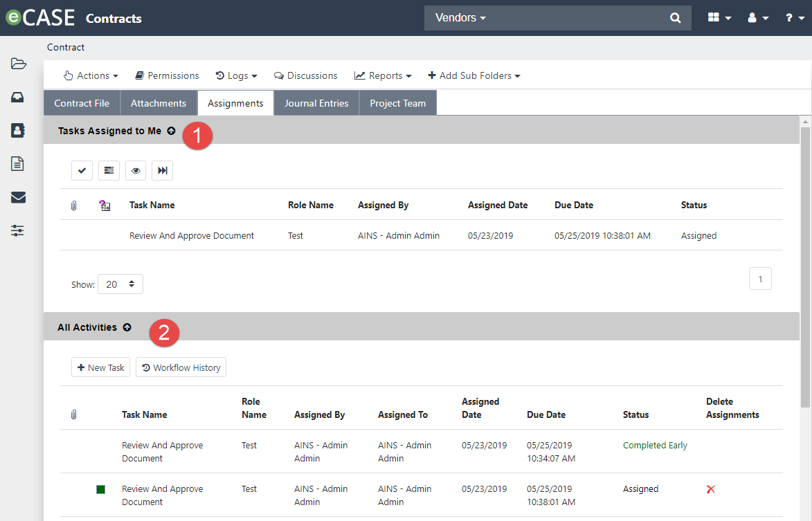Viewport: 812px width, 521px height.
Task: Click the eye view toolbar button
Action: (x=136, y=170)
